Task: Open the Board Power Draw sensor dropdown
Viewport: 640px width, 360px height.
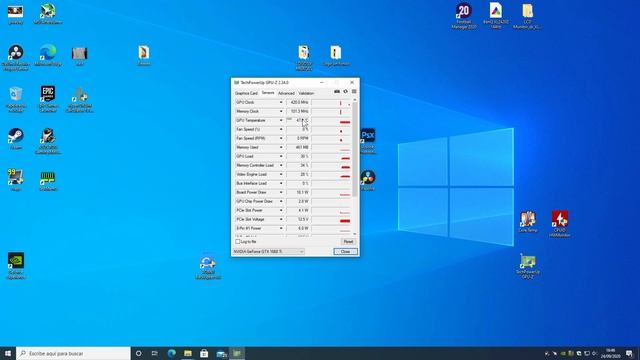Action: (x=281, y=192)
